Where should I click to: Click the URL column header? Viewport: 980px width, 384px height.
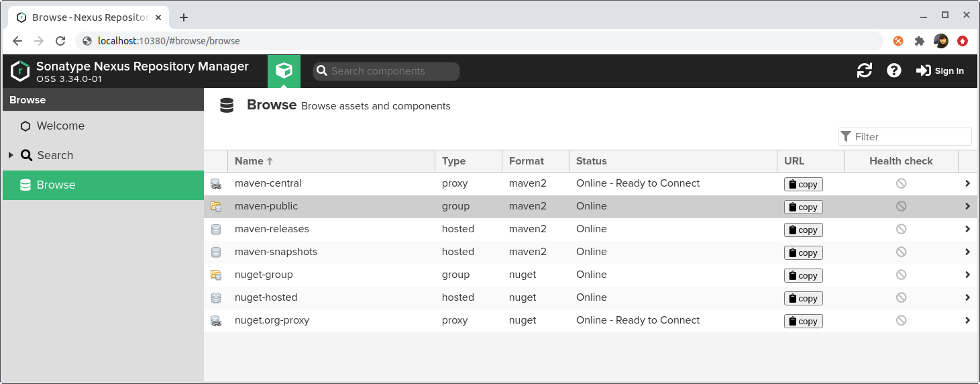point(810,161)
